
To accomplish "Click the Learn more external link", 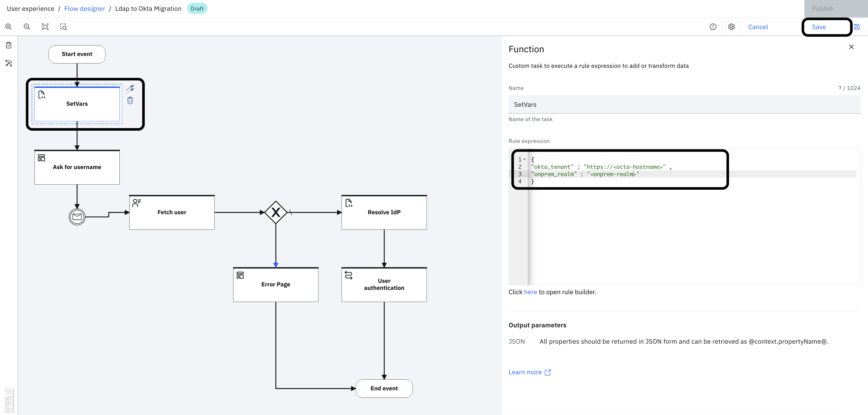I will [529, 372].
